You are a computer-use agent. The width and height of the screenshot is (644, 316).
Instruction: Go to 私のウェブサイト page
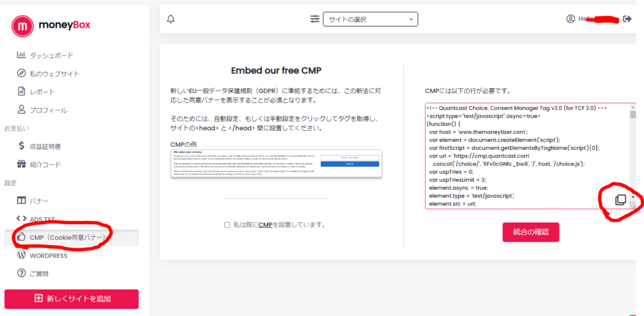tap(54, 74)
